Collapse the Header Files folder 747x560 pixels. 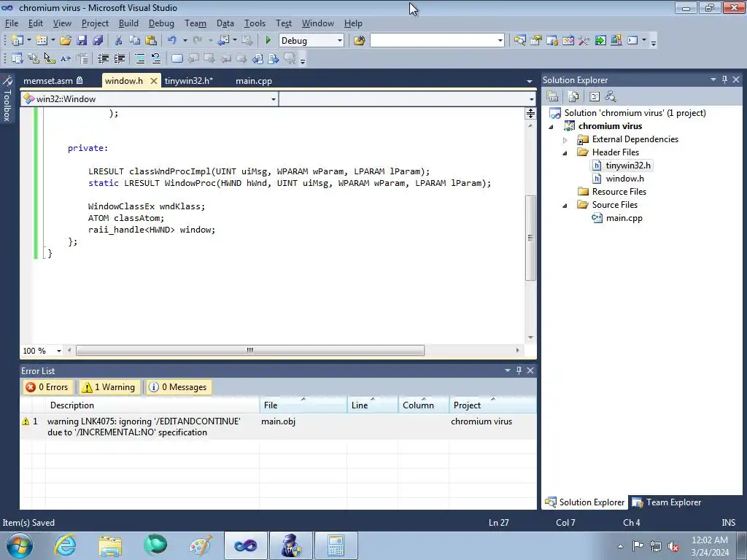[x=565, y=153]
